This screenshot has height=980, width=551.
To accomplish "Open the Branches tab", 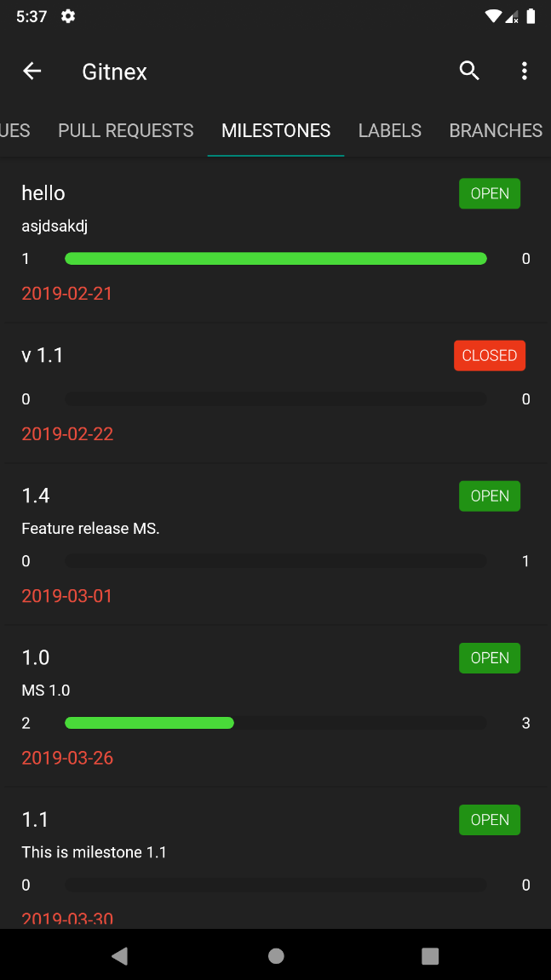I will pyautogui.click(x=496, y=130).
